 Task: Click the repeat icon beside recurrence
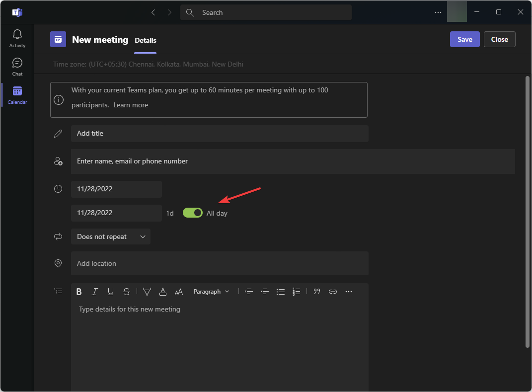pos(58,236)
